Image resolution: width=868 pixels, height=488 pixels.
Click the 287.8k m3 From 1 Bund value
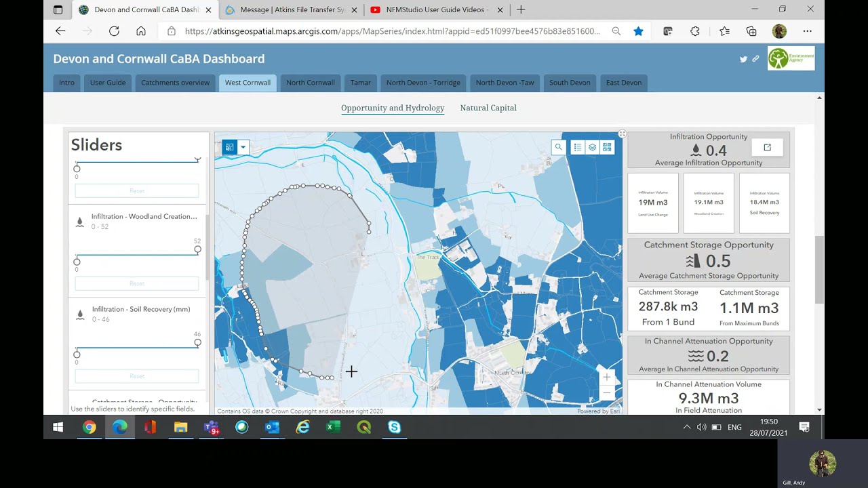click(668, 308)
